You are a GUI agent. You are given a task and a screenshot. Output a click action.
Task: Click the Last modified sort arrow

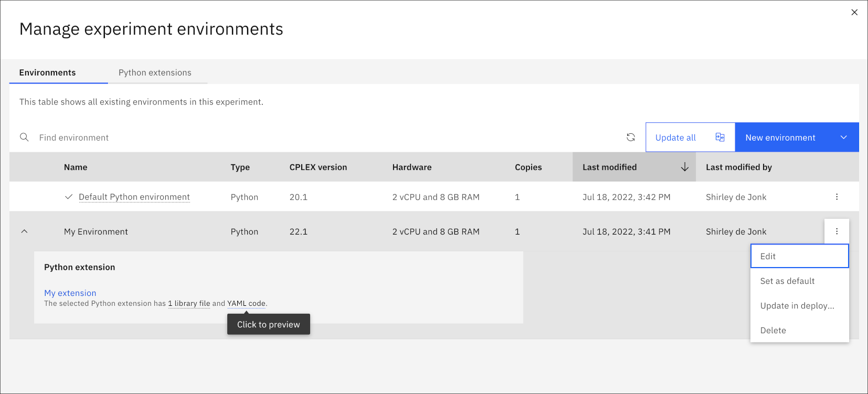point(685,167)
